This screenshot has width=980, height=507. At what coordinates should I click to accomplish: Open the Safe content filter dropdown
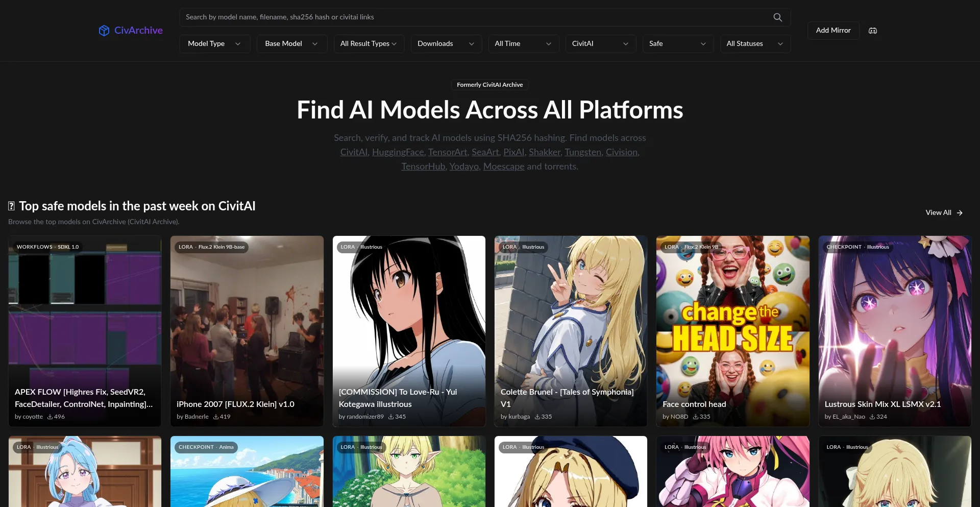click(x=677, y=44)
